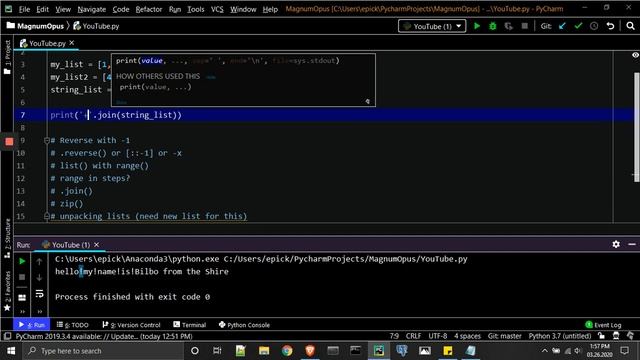The image size is (640, 360).
Task: Open the Navigate menu
Action: tap(91, 9)
